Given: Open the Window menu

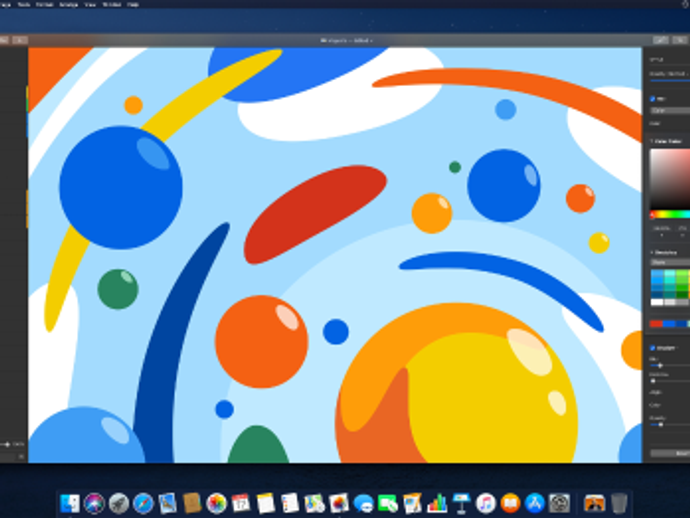Looking at the screenshot, I should (112, 4).
